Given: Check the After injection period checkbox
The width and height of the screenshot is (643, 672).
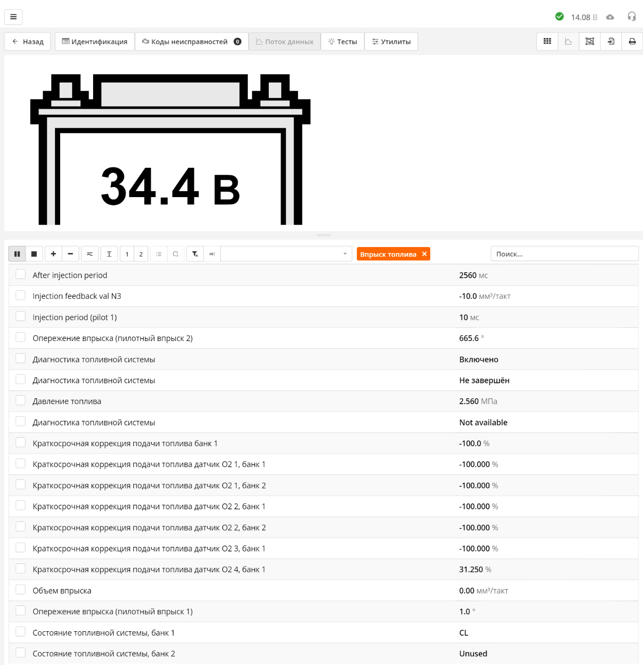Looking at the screenshot, I should tap(21, 274).
